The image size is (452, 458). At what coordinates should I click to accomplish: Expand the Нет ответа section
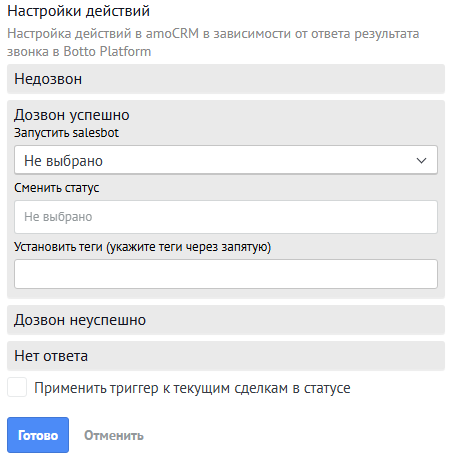(226, 356)
